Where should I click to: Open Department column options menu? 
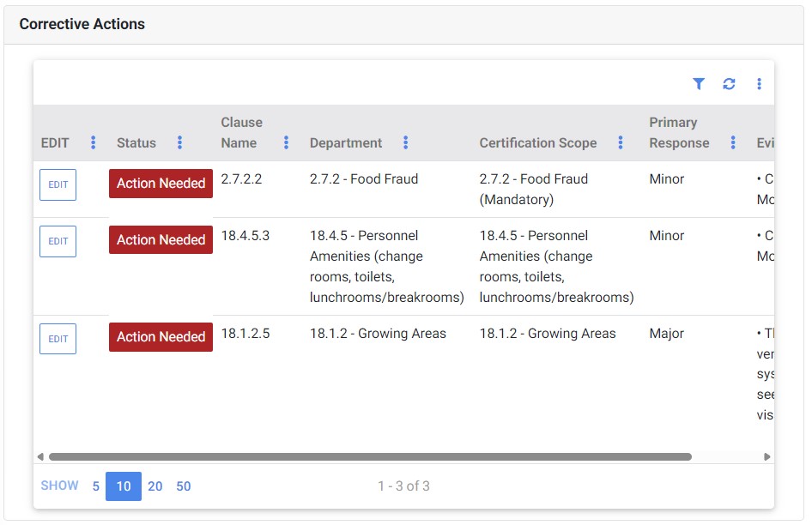click(x=405, y=142)
